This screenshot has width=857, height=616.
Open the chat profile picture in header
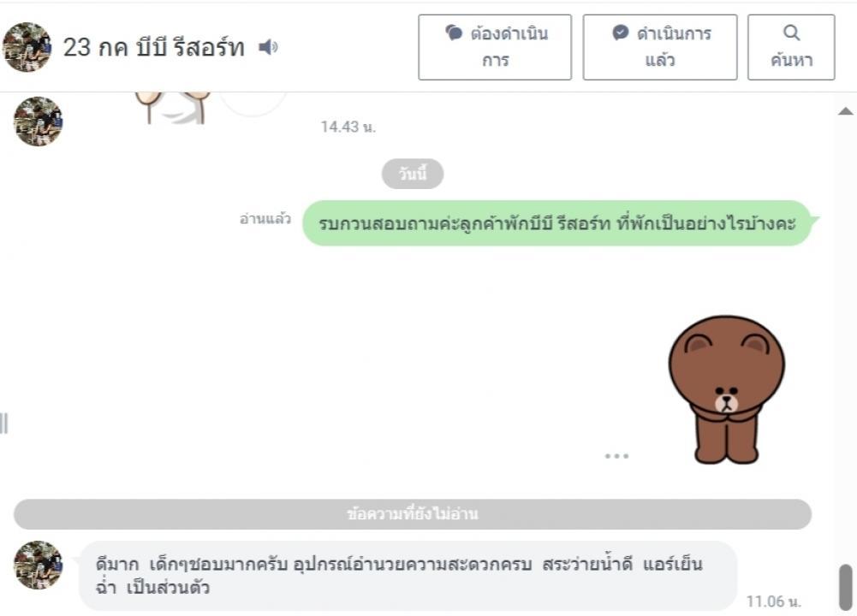(27, 47)
